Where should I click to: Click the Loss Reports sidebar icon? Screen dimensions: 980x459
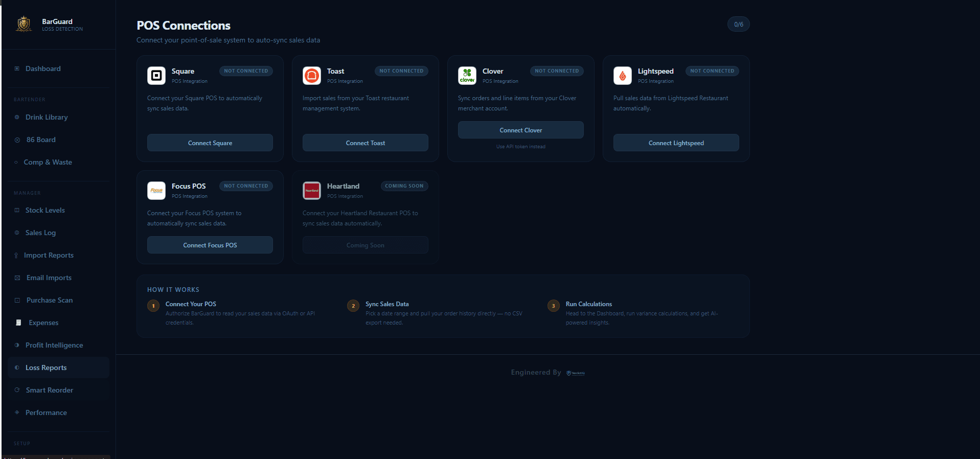[x=17, y=368]
